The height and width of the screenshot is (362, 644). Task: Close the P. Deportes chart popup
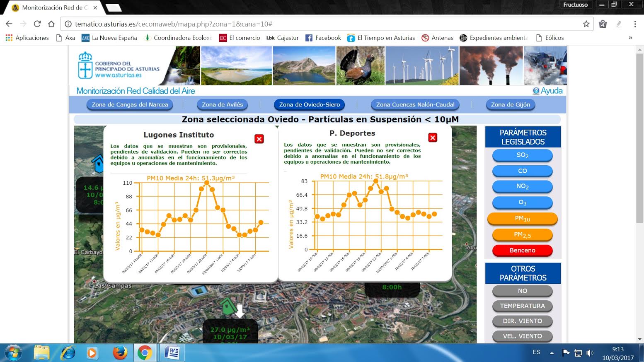click(x=433, y=138)
